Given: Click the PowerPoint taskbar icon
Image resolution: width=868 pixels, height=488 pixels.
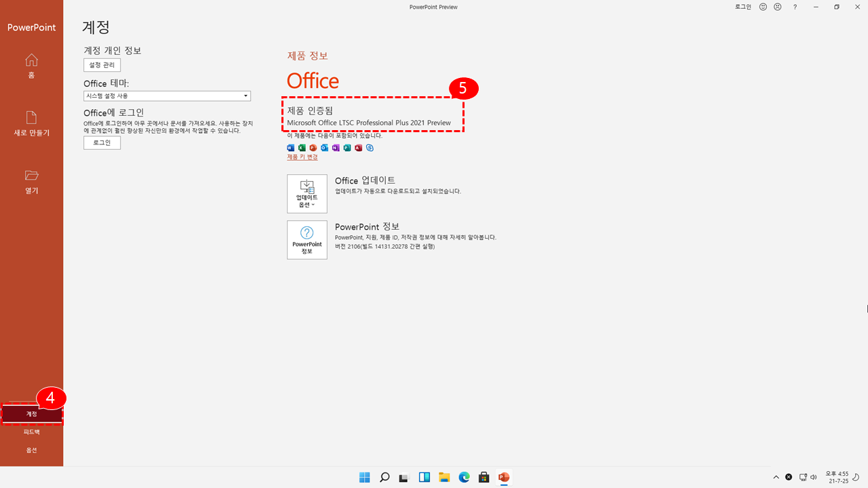Looking at the screenshot, I should click(x=504, y=477).
